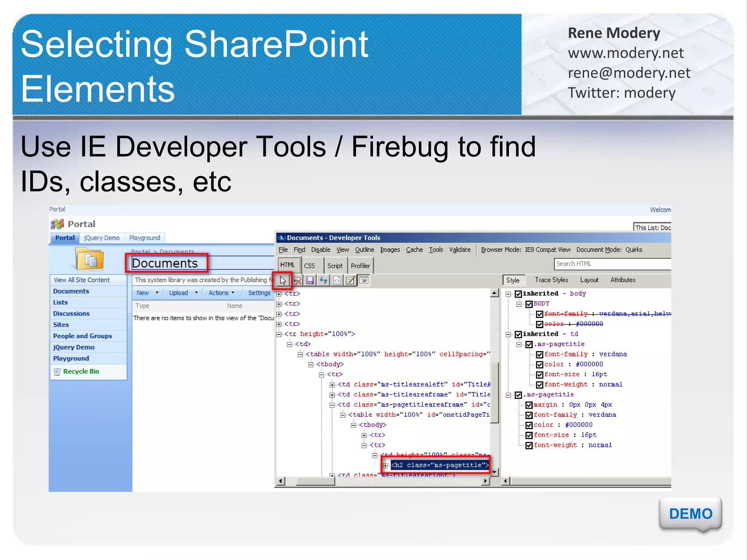
Task: Click the HTML tree scroll down arrow
Action: 494,472
